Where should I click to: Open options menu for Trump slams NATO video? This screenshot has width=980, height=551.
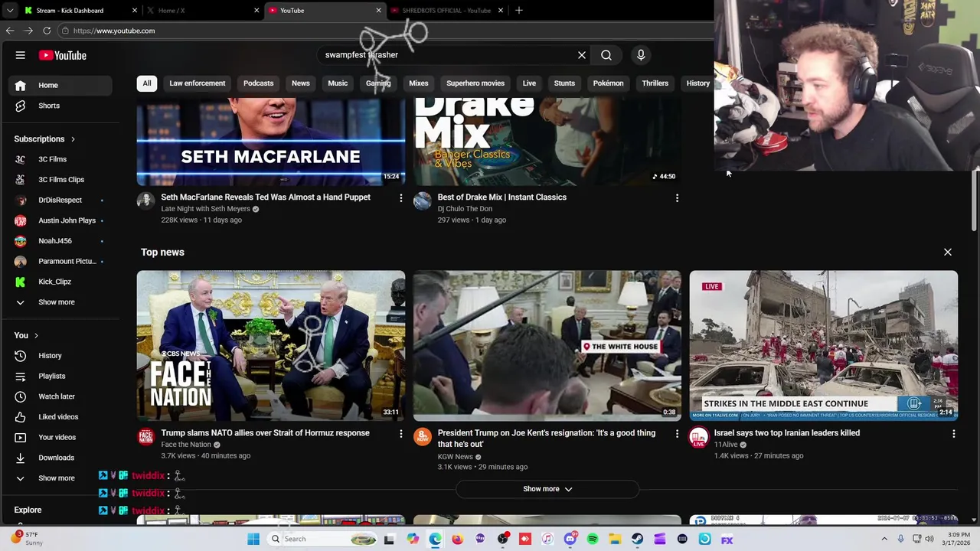tap(400, 434)
